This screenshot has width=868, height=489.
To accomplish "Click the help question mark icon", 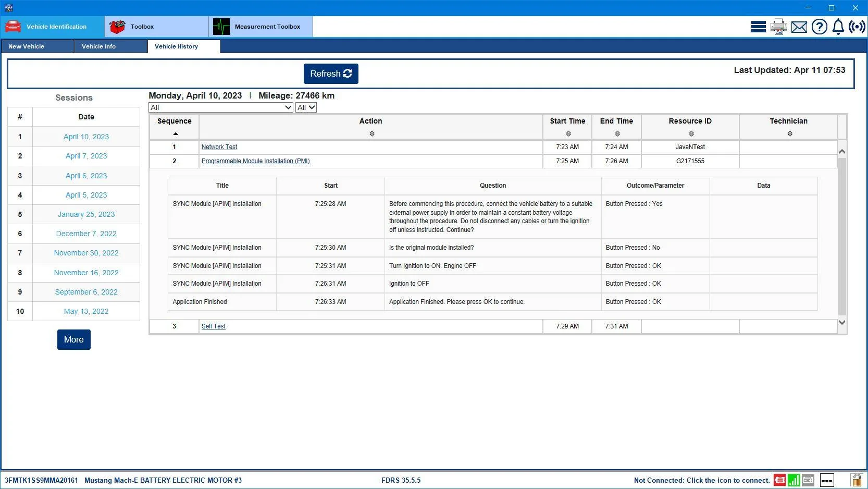I will [x=819, y=27].
